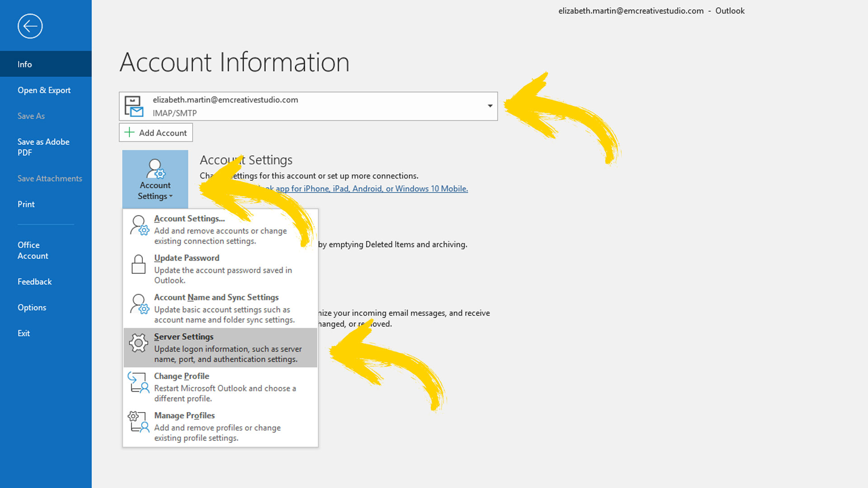Choose Save as Adobe PDF

(46, 147)
